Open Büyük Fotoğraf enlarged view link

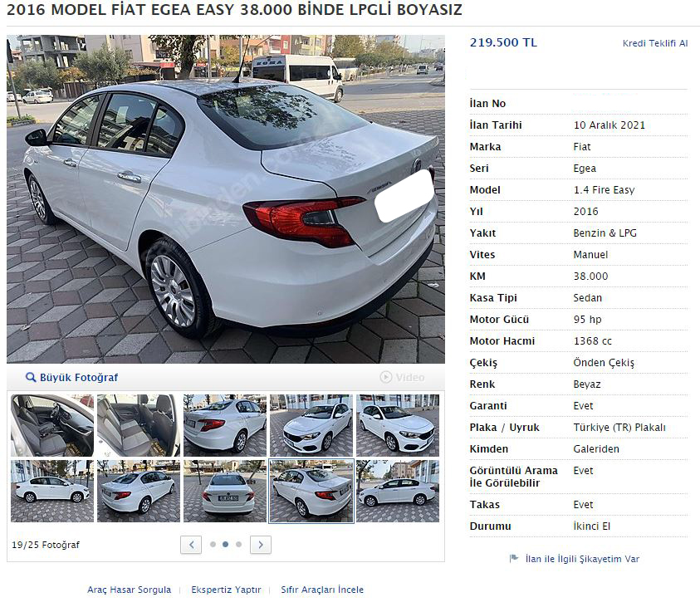(79, 378)
